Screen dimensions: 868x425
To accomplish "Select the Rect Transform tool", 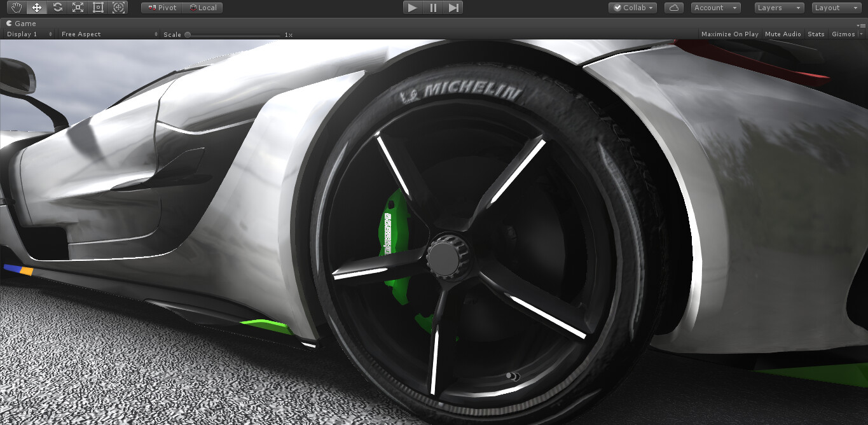I will tap(98, 8).
